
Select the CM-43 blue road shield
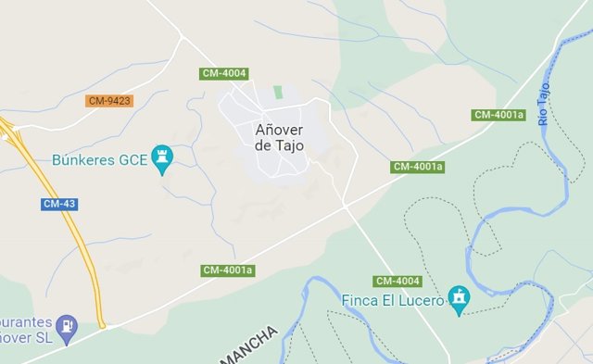(59, 204)
